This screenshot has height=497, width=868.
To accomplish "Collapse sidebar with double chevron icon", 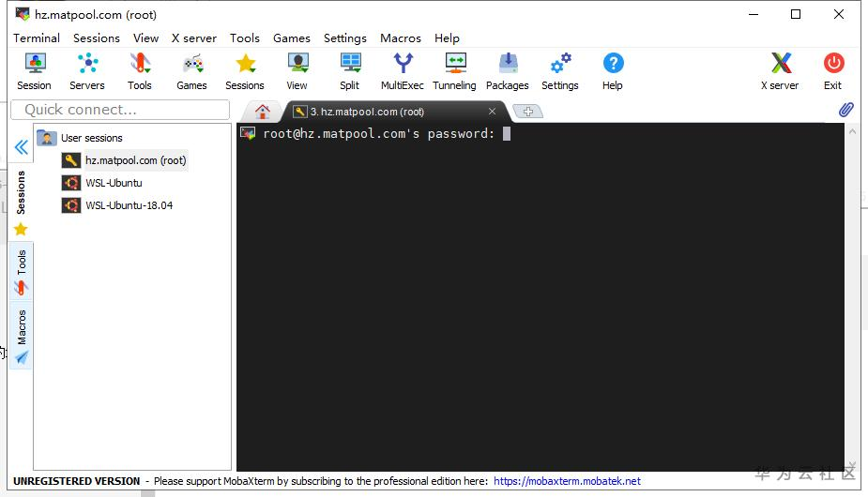I will 21,147.
